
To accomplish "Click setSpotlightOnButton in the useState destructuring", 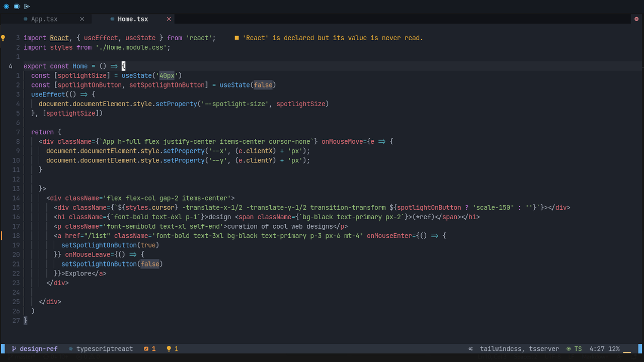I will point(167,85).
